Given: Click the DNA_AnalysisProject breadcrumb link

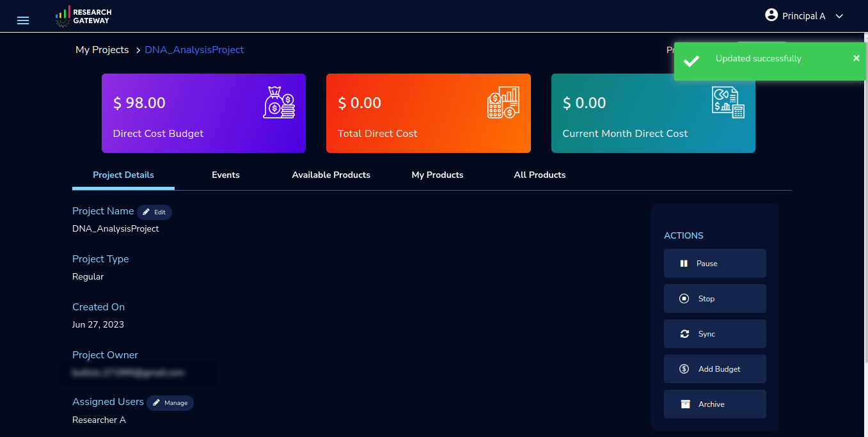Looking at the screenshot, I should (x=194, y=50).
